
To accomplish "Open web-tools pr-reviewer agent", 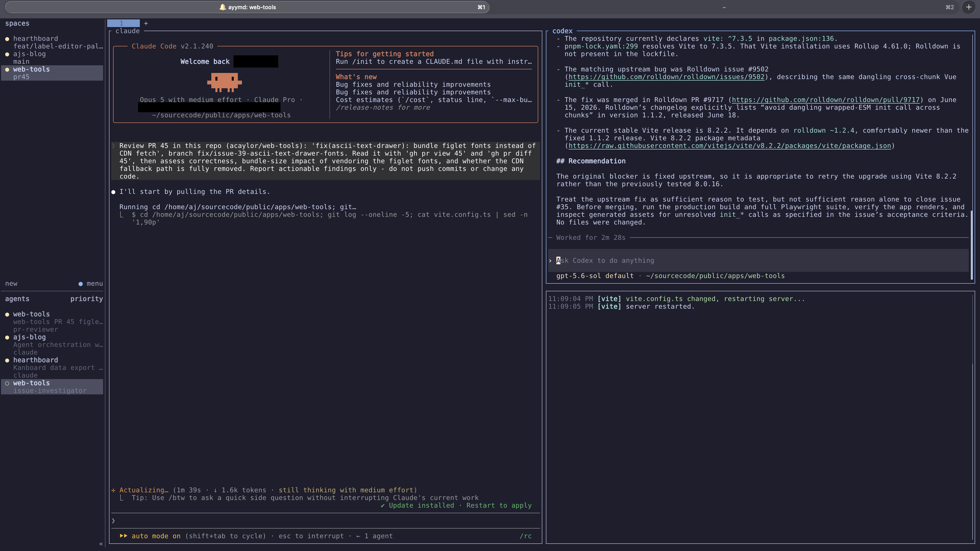I will point(52,322).
